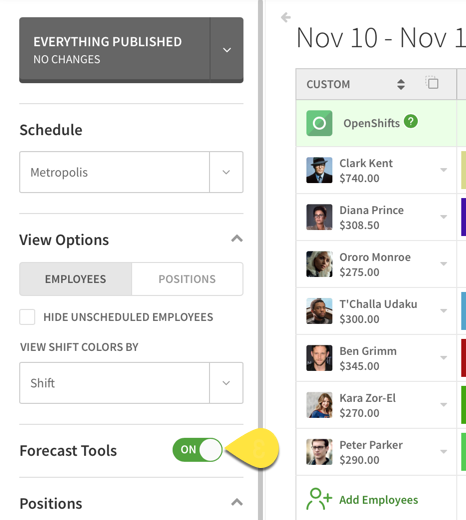Select the Employees view tab

click(75, 279)
